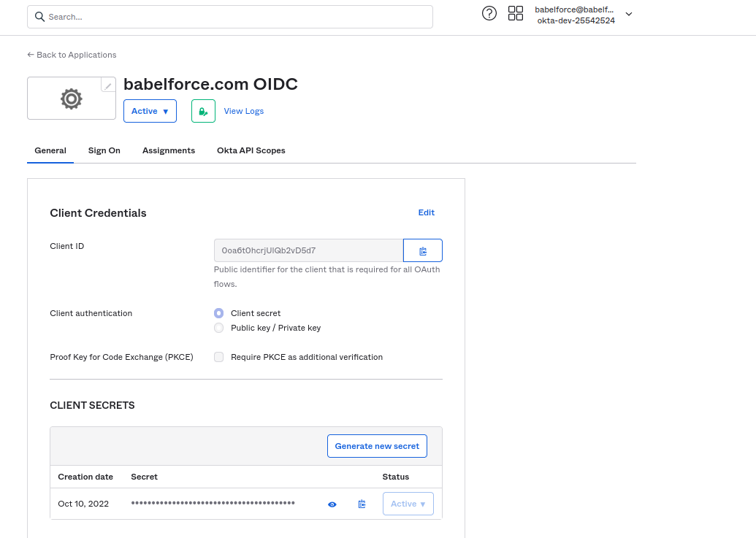Click the Client ID value field
756x538 pixels.
(308, 250)
